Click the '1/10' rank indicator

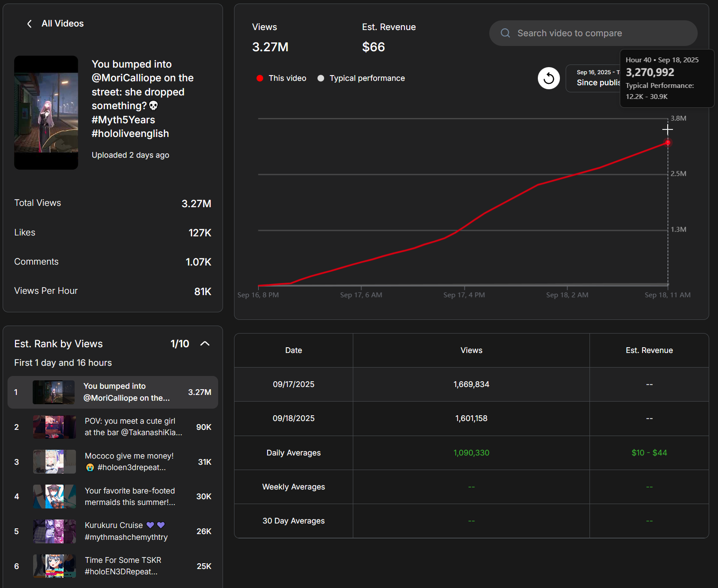[x=180, y=344]
